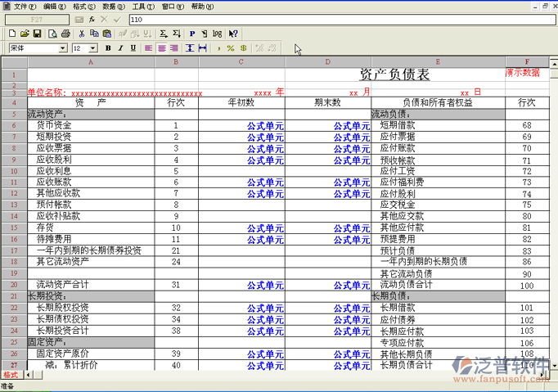Open the 数据 menu
Viewport: 558px width, 392px height.
(x=109, y=6)
